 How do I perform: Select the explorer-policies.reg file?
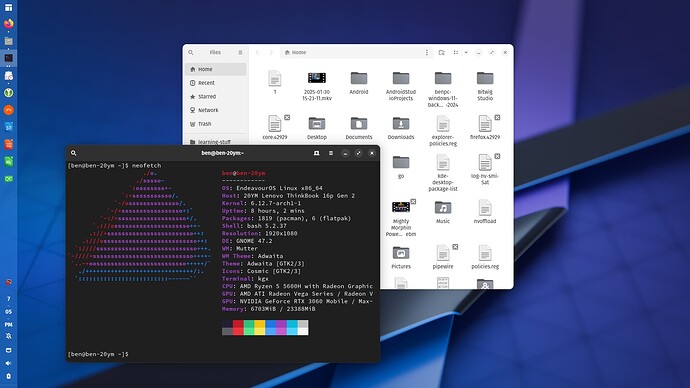pyautogui.click(x=443, y=131)
